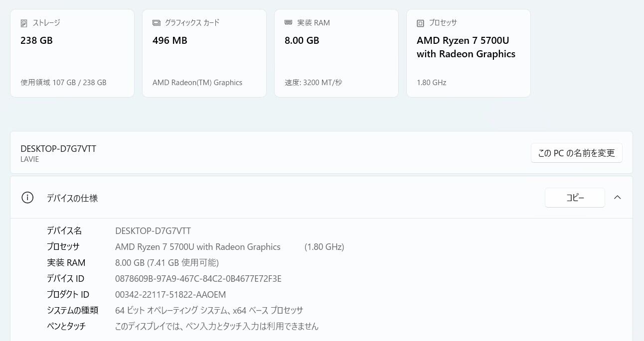The image size is (644, 341).
Task: Click この PC の名前を変更 rename button
Action: click(576, 153)
